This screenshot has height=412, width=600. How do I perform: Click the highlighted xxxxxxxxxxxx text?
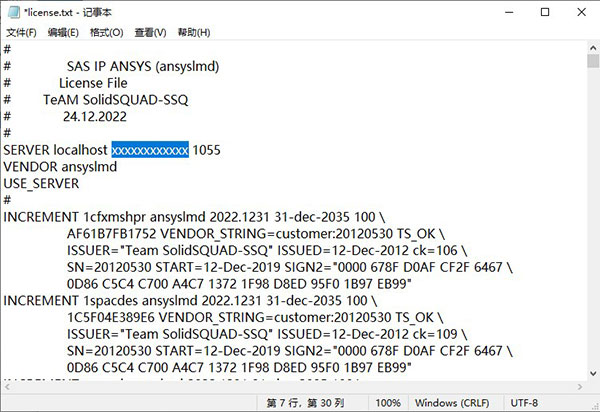(150, 150)
